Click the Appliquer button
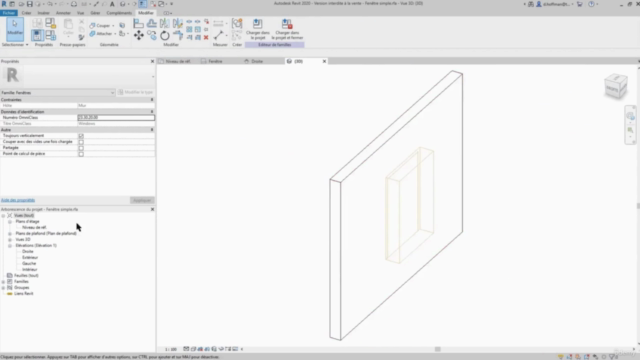640x360 pixels. coord(142,200)
